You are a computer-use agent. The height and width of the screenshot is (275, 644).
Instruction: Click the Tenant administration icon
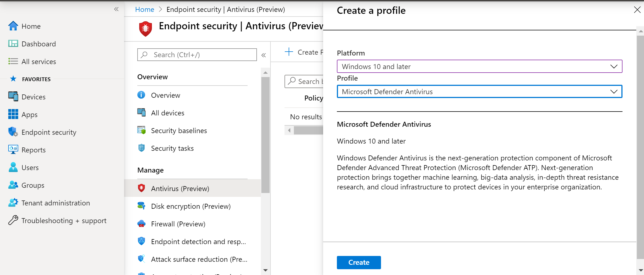pos(13,203)
